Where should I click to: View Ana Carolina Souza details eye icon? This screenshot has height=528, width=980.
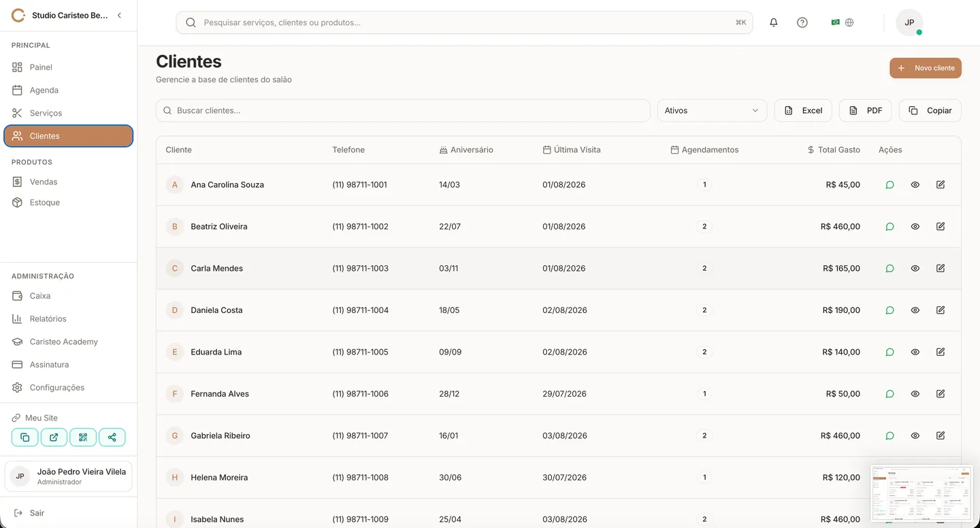[915, 184]
